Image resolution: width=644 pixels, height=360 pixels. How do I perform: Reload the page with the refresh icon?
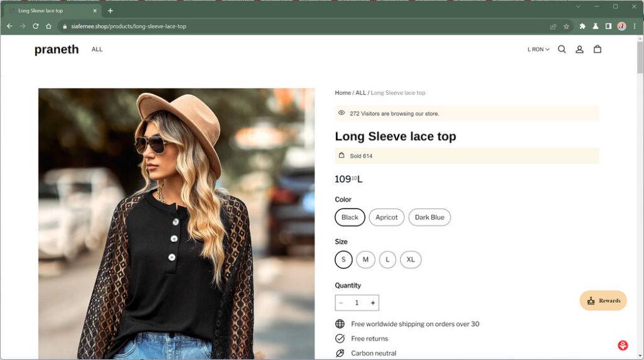click(x=36, y=26)
